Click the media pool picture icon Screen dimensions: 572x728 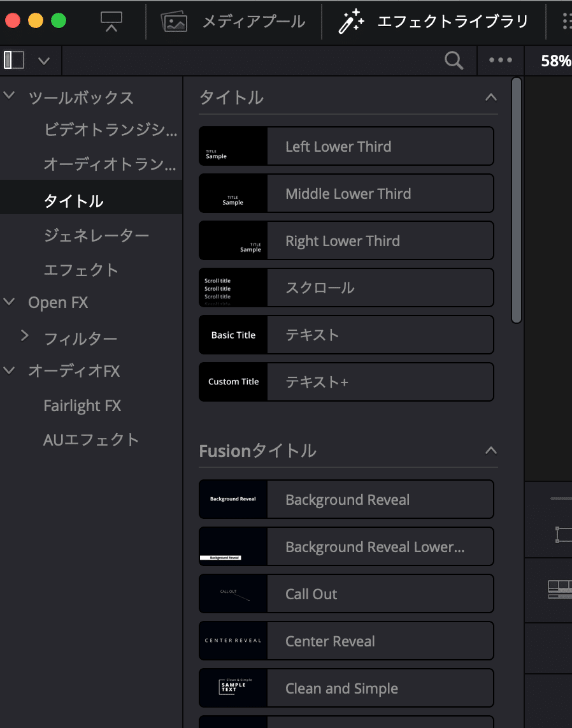(x=174, y=22)
